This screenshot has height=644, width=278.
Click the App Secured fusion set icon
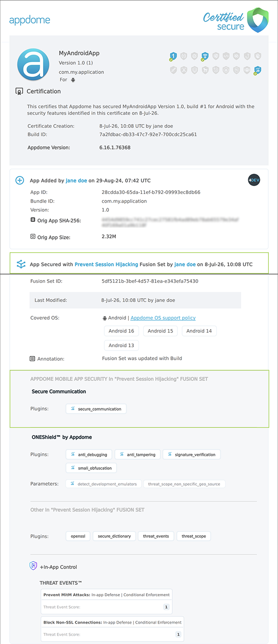(x=21, y=264)
